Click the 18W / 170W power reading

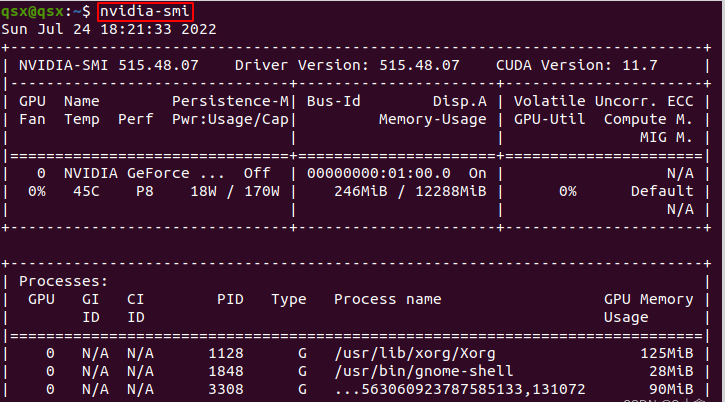coord(235,191)
